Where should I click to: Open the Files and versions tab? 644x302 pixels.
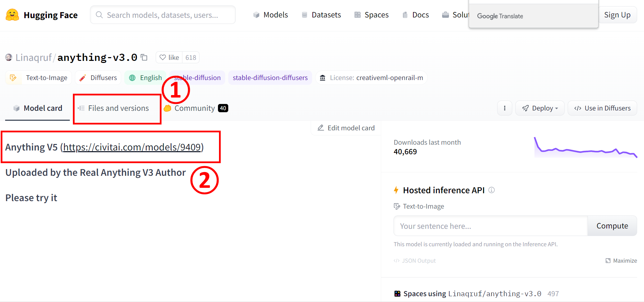pos(114,108)
